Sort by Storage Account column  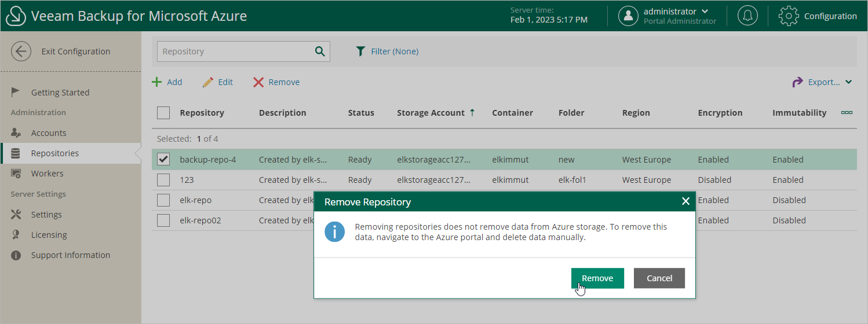(x=431, y=113)
